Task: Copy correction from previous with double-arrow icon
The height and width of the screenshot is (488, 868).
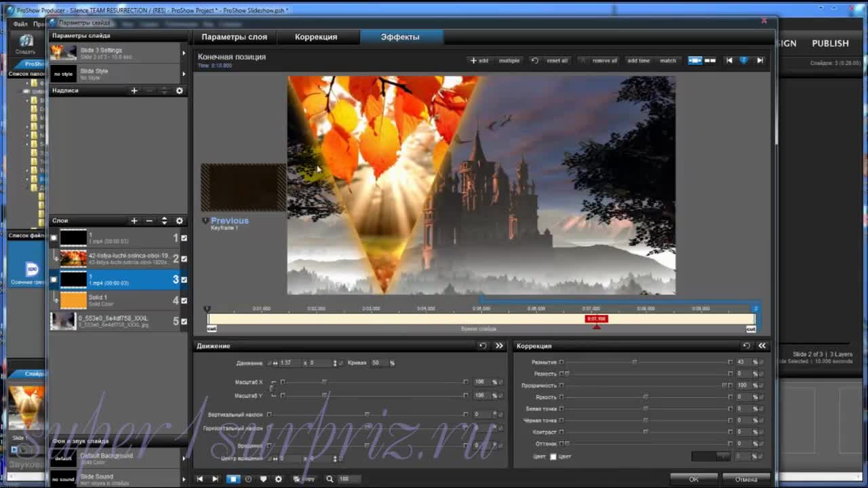Action: coord(762,346)
